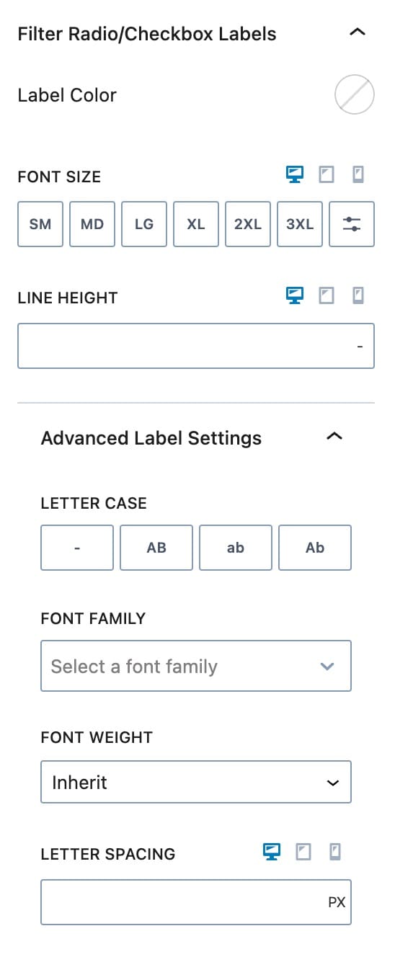Set font size to MD
Viewport: 395px width, 980px height.
click(92, 224)
